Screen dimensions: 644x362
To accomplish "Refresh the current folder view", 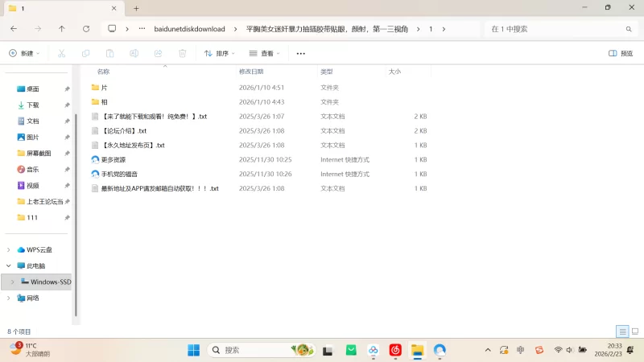I will tap(86, 28).
